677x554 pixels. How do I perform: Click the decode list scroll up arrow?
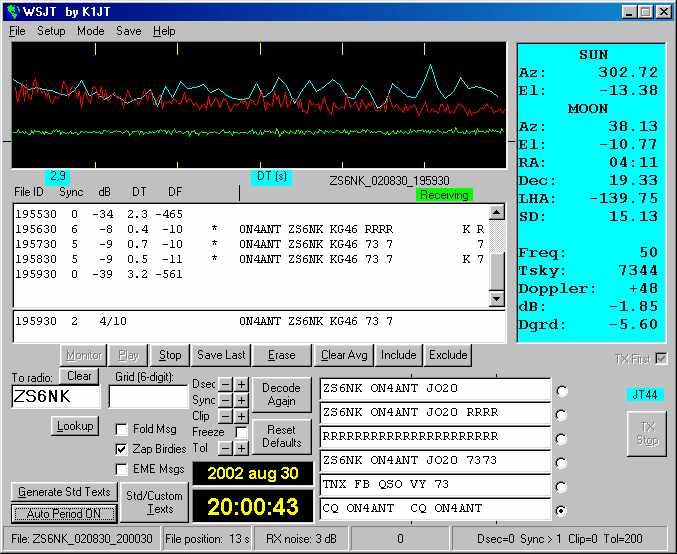[x=497, y=212]
